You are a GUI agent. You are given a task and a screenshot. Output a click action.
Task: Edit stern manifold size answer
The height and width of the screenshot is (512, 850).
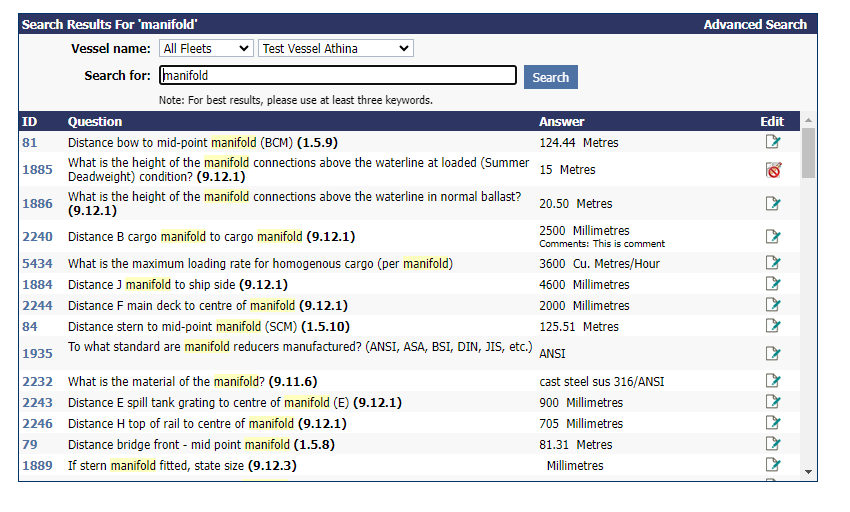pyautogui.click(x=772, y=465)
